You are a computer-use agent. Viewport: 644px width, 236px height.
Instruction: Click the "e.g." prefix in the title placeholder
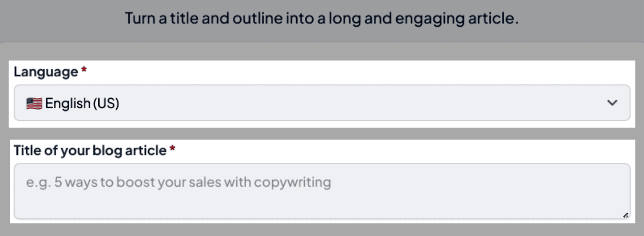pyautogui.click(x=39, y=183)
